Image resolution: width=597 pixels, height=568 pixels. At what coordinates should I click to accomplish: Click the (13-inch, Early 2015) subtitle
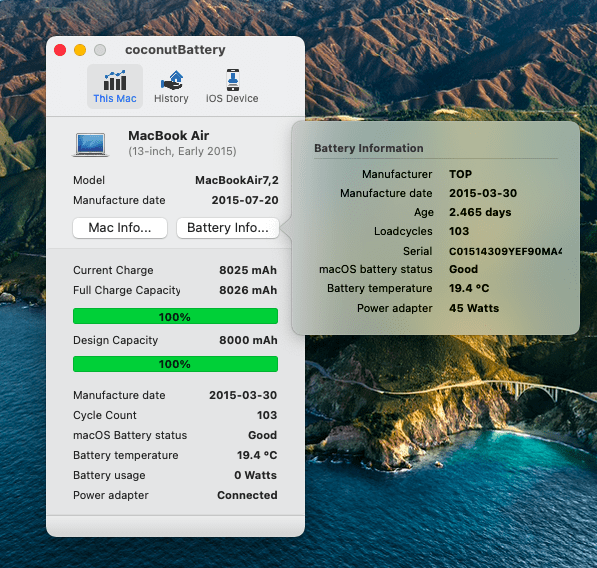182,152
